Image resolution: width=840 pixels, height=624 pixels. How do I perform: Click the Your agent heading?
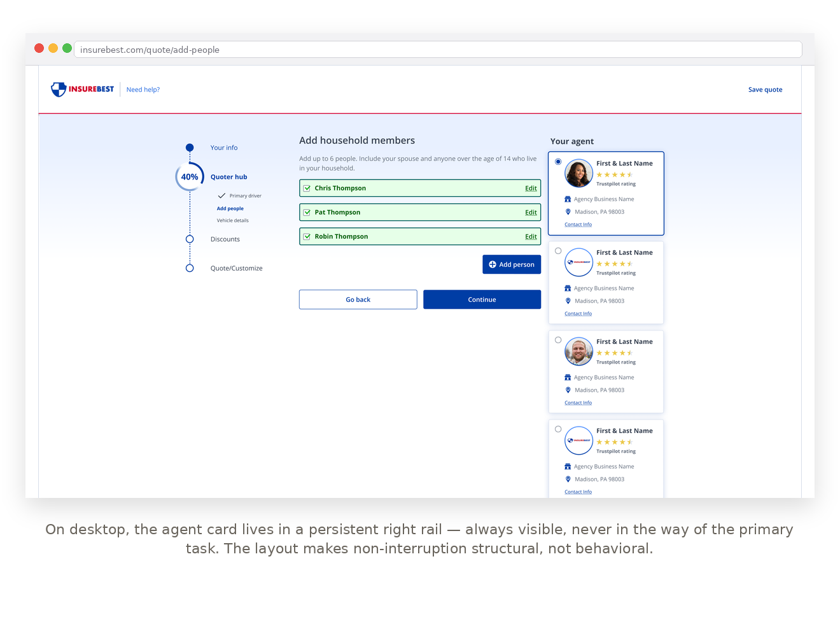(572, 141)
